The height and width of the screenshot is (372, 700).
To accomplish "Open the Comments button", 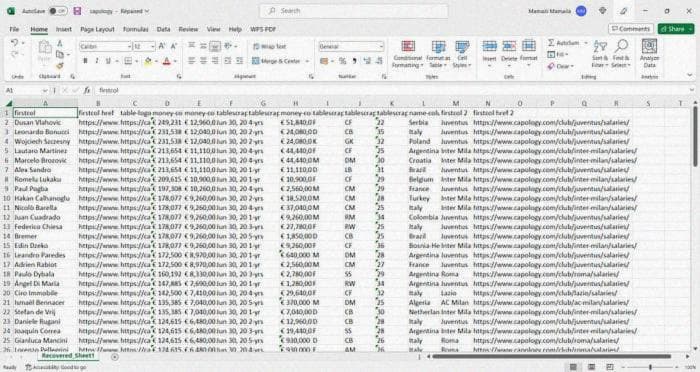I will click(631, 29).
